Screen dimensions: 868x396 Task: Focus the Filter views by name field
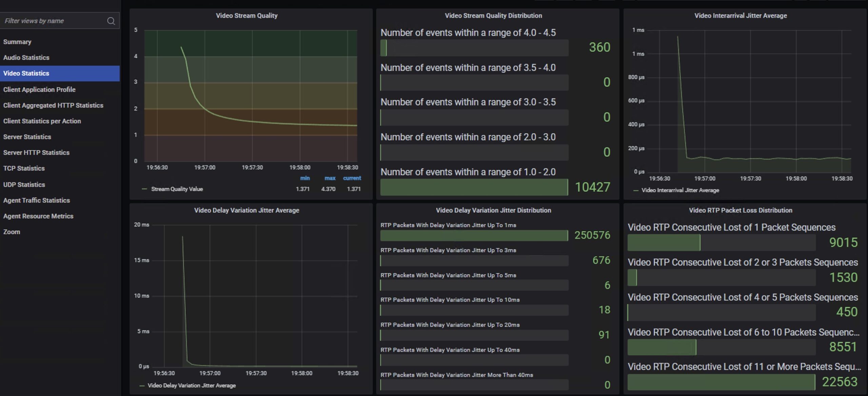pyautogui.click(x=51, y=21)
